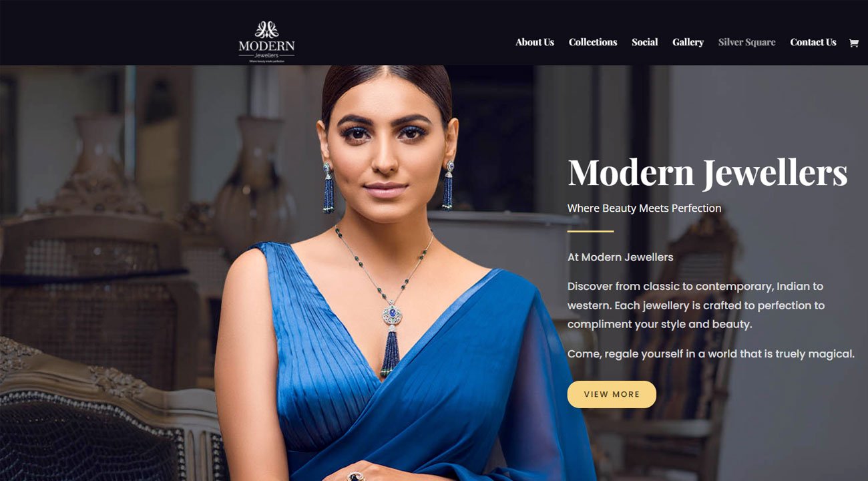Select the Where Beauty Meets Perfection tagline

pyautogui.click(x=644, y=208)
